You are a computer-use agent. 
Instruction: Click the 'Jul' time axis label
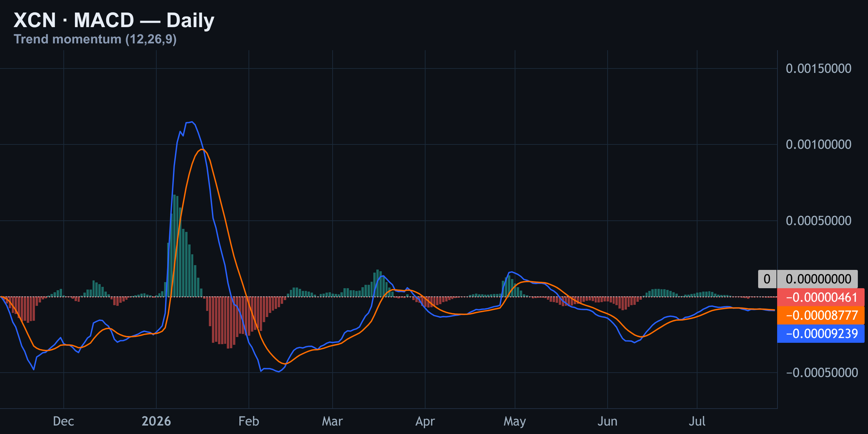coord(697,421)
